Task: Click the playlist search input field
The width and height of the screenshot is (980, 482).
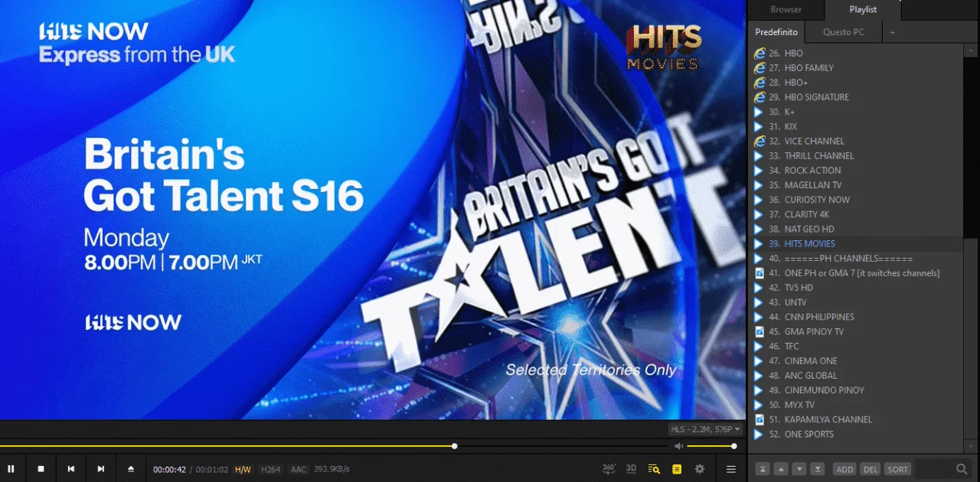Action: [x=934, y=469]
